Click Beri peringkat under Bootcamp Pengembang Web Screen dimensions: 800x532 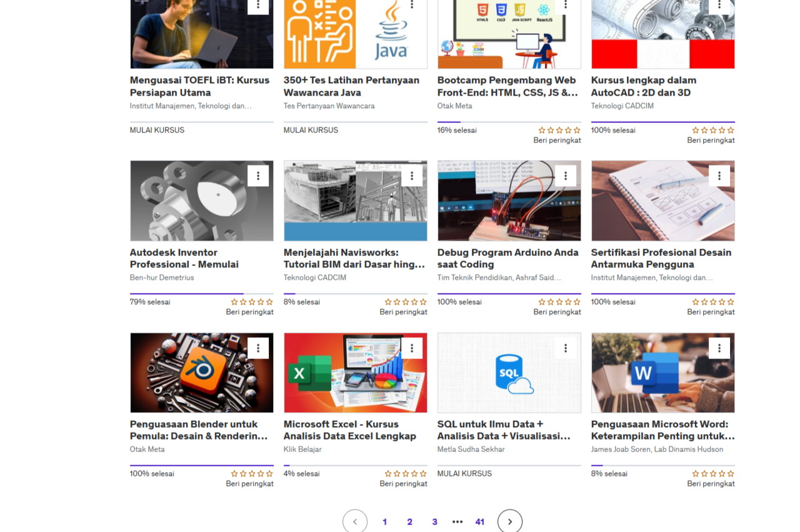[x=557, y=140]
